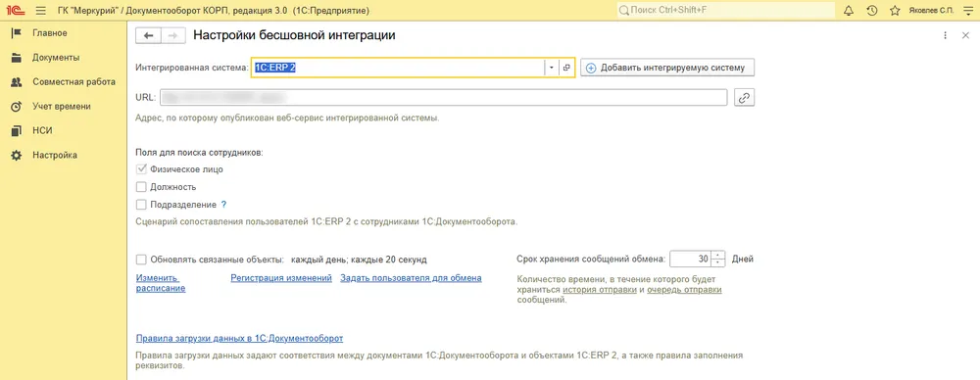
Task: Enable the Подразделение checkbox
Action: tap(140, 205)
